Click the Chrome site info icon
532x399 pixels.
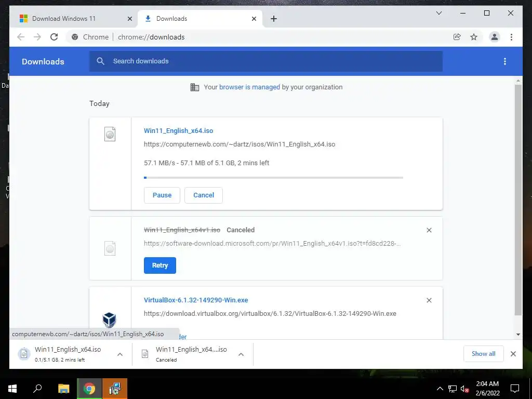[x=75, y=37]
